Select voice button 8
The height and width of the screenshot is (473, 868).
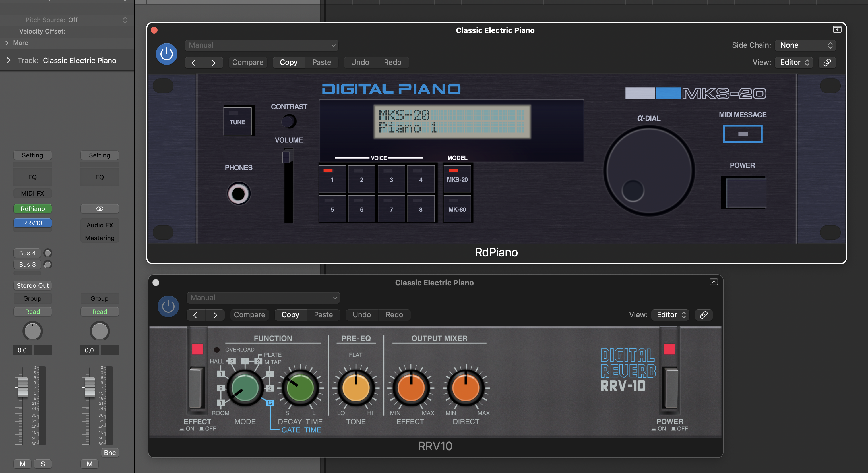(x=421, y=209)
